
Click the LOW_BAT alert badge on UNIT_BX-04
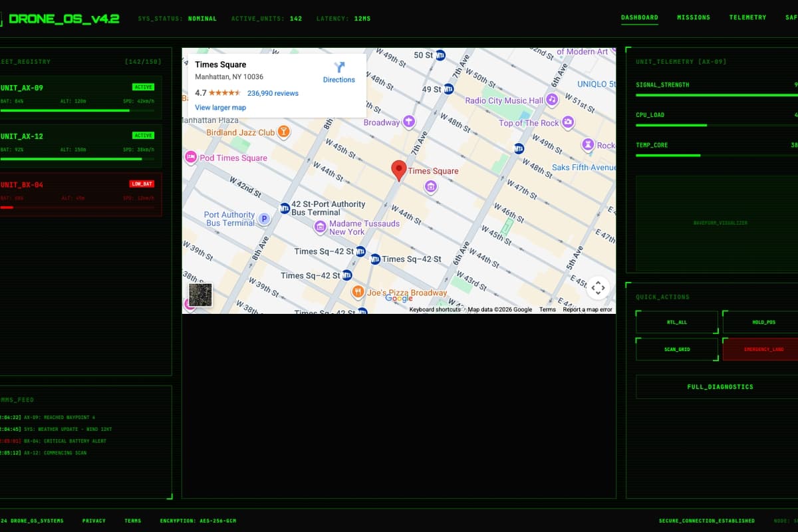(142, 184)
